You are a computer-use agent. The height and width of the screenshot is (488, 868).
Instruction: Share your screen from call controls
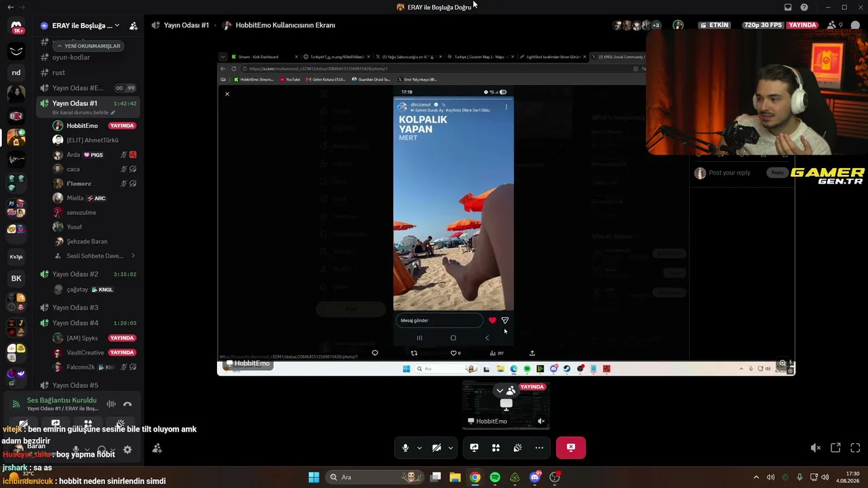[474, 447]
